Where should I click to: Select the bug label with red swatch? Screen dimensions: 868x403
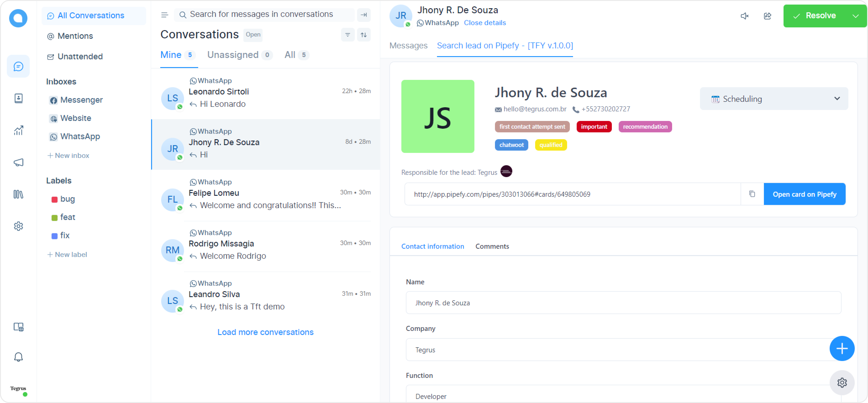coord(63,199)
